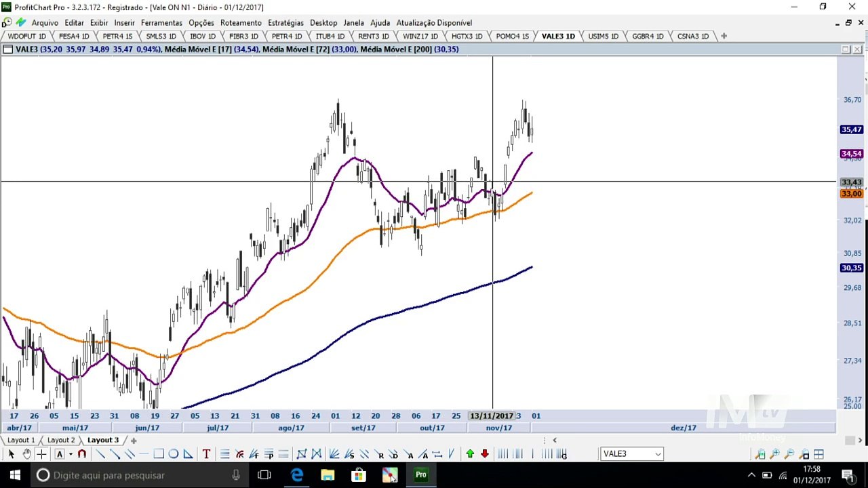Open the Desktop menu
The image size is (868, 488).
323,22
